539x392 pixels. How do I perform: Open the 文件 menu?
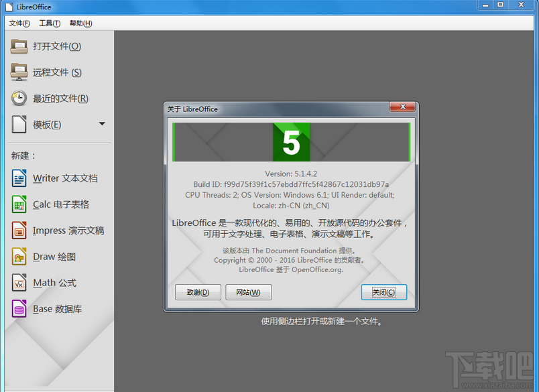[19, 23]
